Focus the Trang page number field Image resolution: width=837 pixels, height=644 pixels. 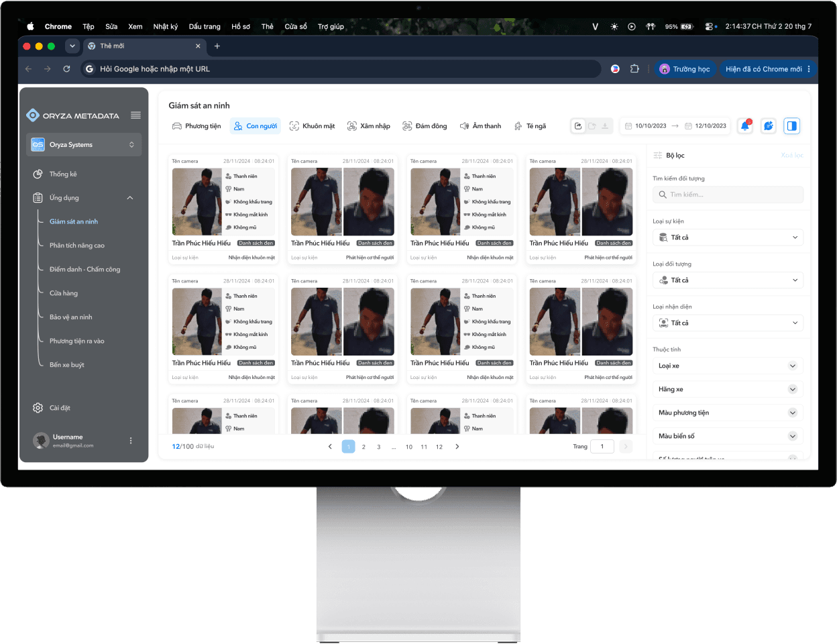[x=602, y=446]
